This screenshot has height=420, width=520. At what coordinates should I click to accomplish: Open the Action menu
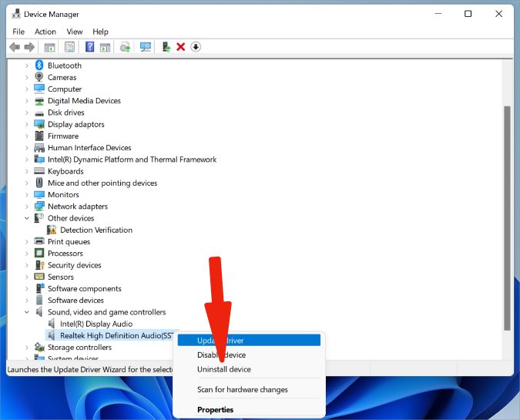coord(45,32)
